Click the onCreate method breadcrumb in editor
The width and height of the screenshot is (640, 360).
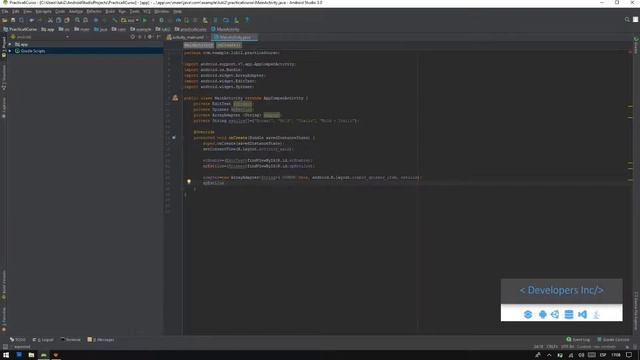point(229,45)
